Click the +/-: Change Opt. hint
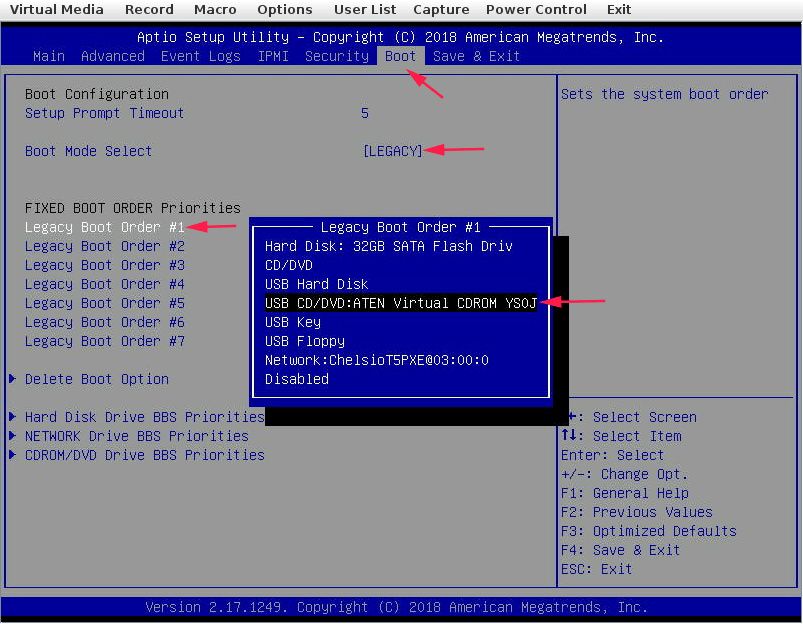This screenshot has width=803, height=624. tap(624, 474)
